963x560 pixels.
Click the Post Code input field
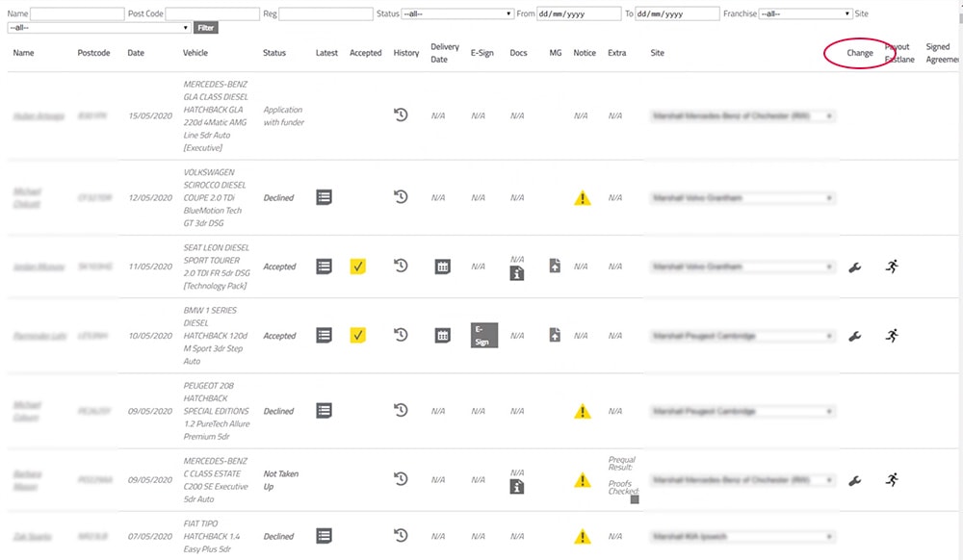pos(213,13)
